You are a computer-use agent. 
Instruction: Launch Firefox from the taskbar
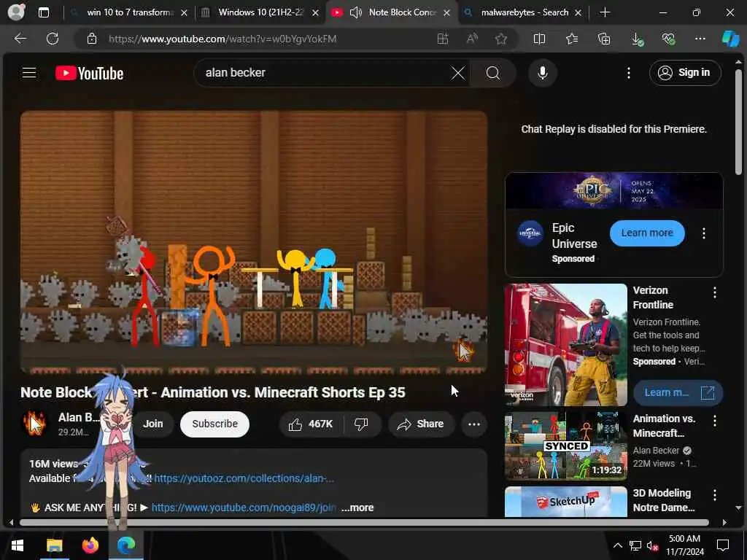coord(90,545)
